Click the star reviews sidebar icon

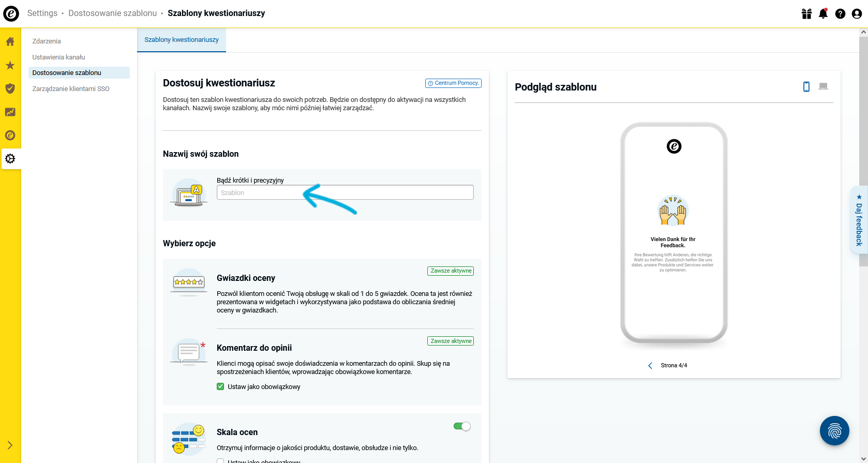(10, 65)
